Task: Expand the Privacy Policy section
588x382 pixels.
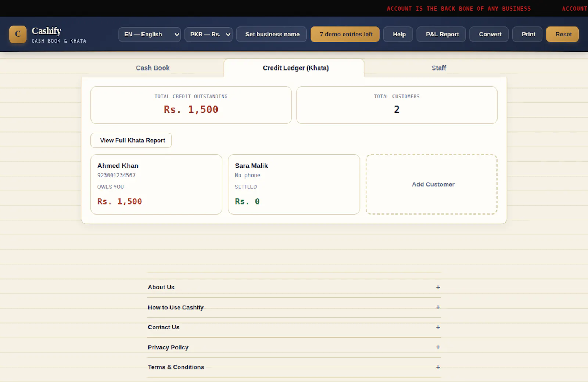Action: pos(294,347)
